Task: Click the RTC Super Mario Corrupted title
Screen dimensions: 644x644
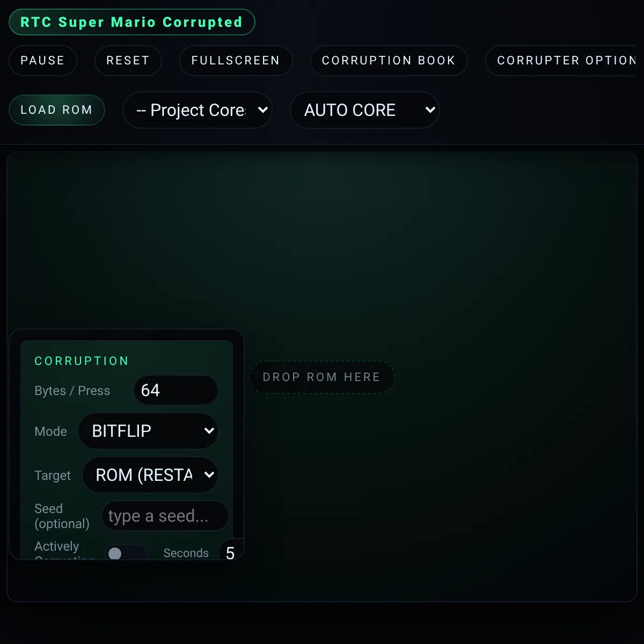Action: (x=131, y=22)
